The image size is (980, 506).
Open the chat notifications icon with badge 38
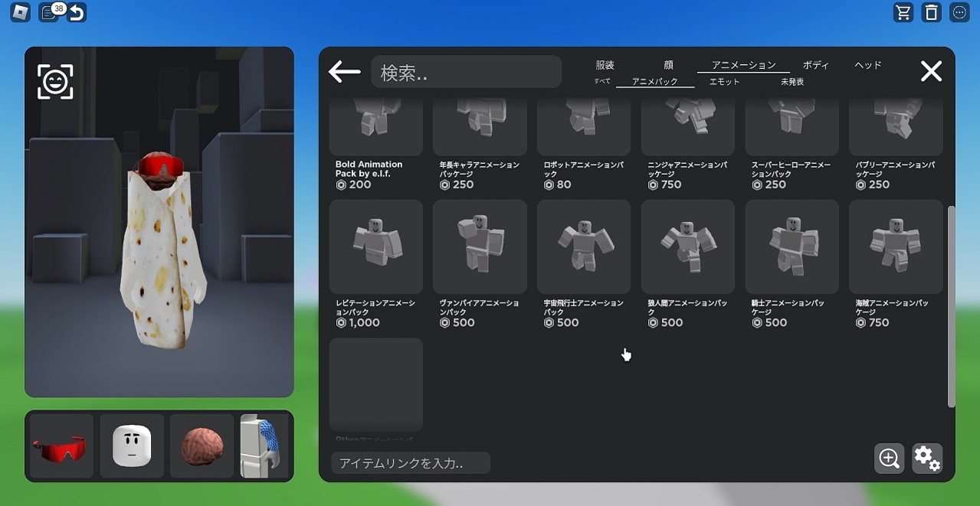51,12
